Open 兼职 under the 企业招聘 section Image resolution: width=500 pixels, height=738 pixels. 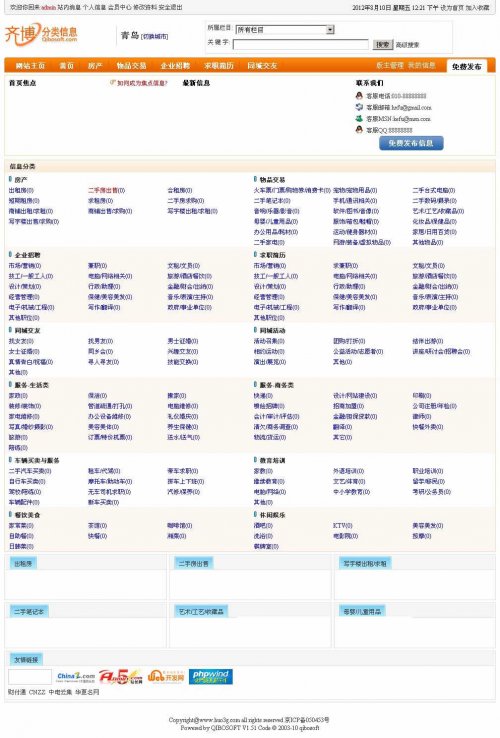(x=97, y=266)
